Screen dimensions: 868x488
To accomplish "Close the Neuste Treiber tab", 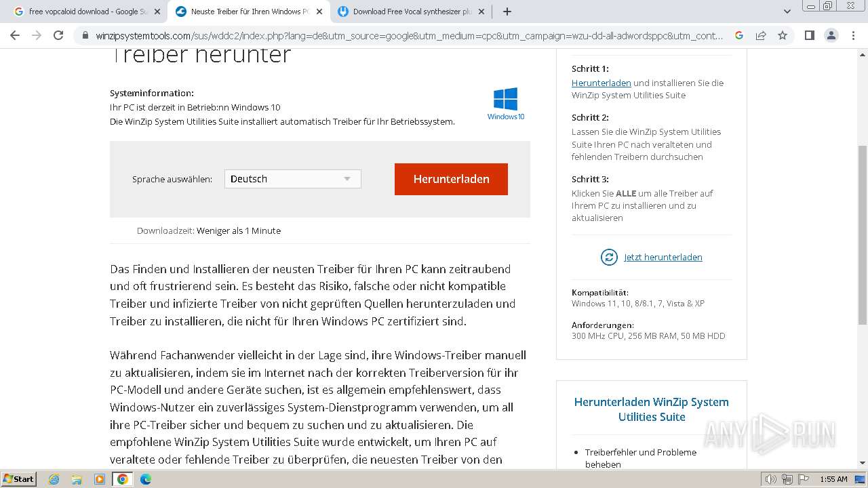I will [x=319, y=12].
